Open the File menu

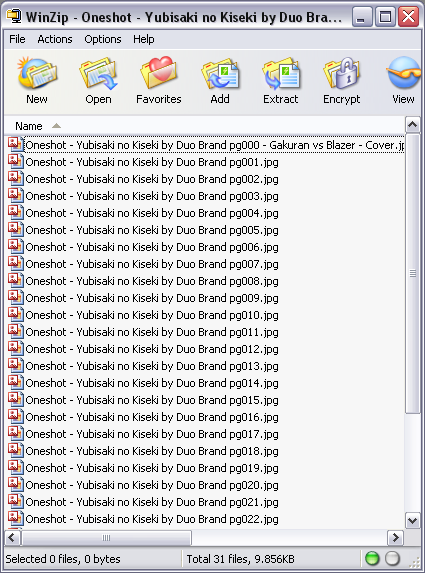pyautogui.click(x=17, y=39)
